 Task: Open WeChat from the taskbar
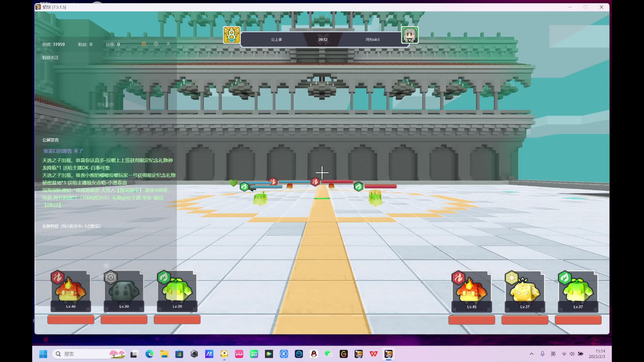[x=328, y=354]
